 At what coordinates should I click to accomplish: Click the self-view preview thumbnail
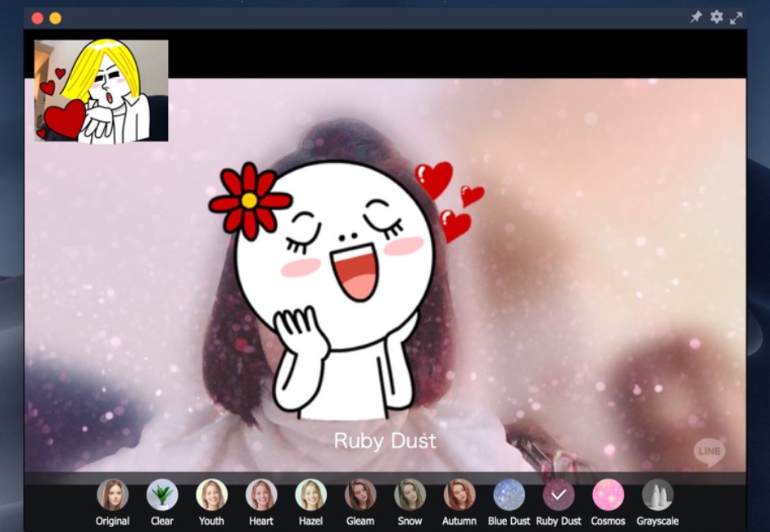[101, 90]
